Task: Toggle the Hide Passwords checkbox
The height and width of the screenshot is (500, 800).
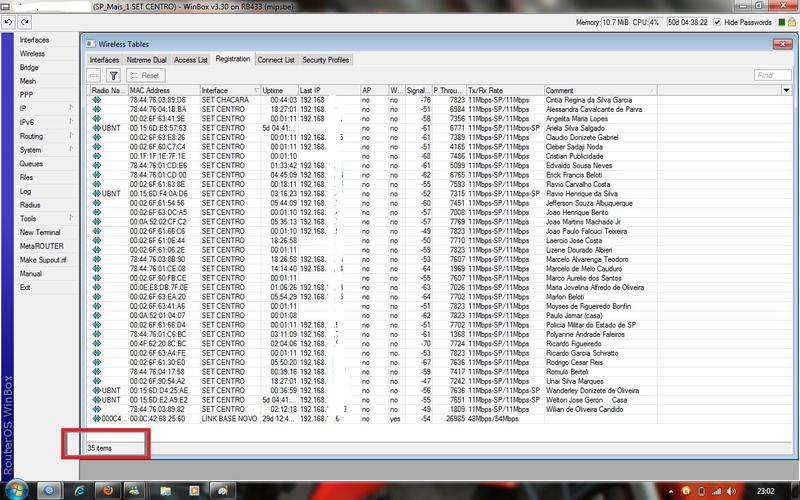Action: (717, 22)
